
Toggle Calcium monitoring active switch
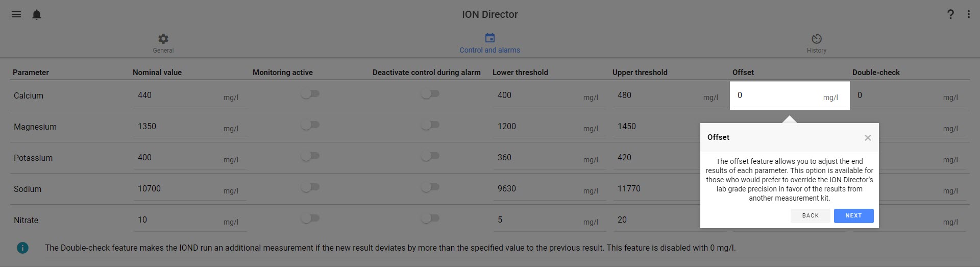click(x=310, y=94)
